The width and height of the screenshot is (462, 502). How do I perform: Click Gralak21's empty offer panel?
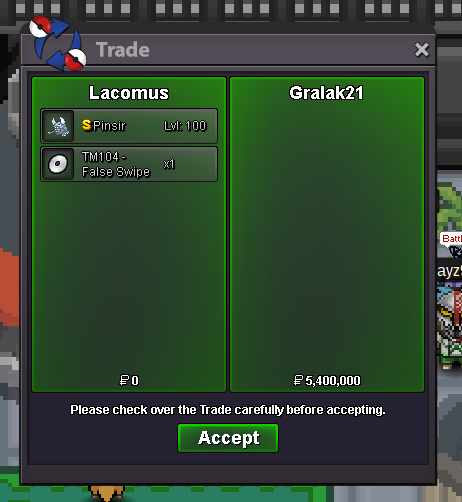point(327,234)
